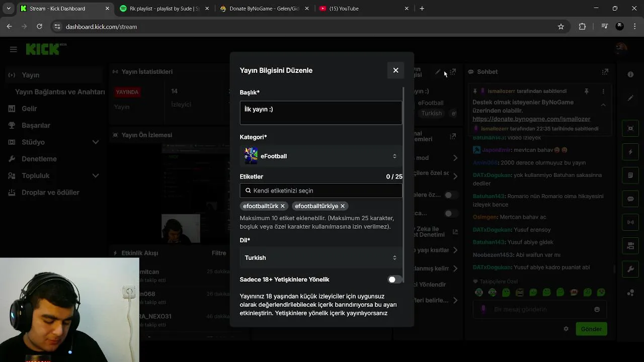Click the Başlık title text field
The image size is (644, 362).
tap(321, 112)
